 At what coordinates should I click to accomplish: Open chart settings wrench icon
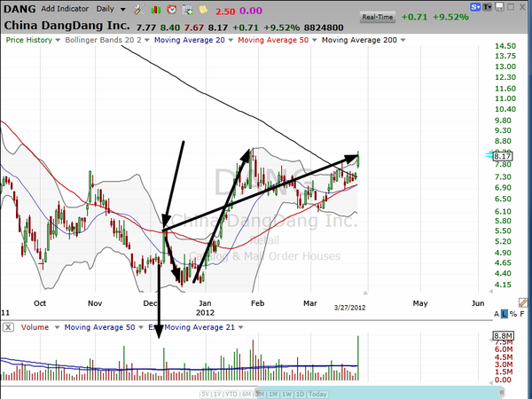coord(139,10)
